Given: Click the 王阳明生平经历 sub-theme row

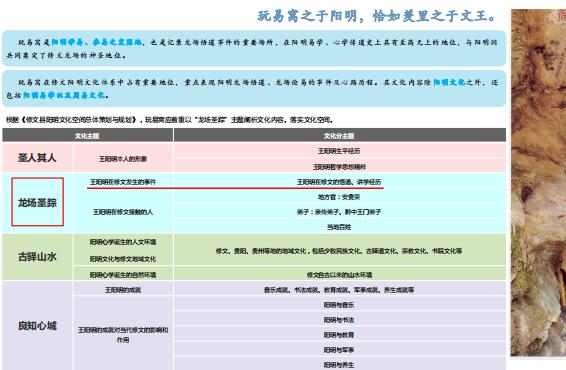Looking at the screenshot, I should click(x=339, y=151).
